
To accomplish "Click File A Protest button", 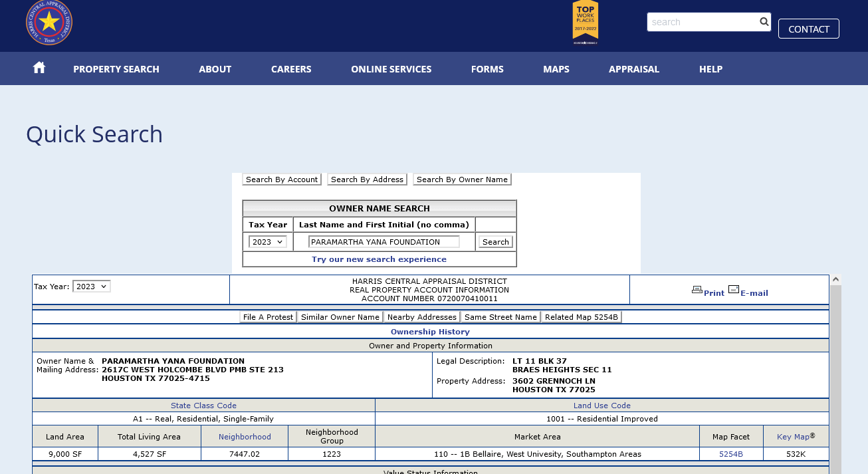I will [268, 317].
